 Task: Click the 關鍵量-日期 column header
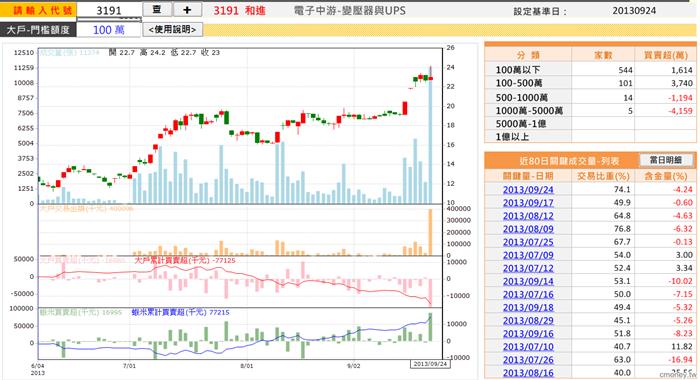pos(528,176)
